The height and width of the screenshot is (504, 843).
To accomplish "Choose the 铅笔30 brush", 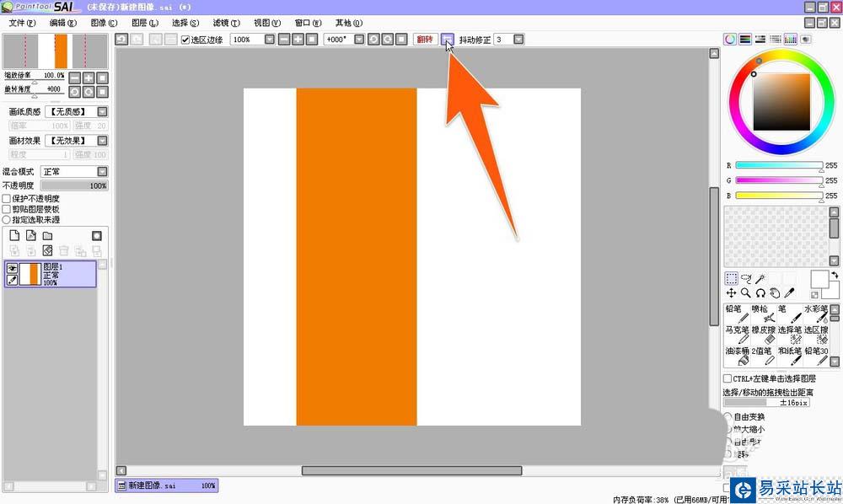I will (815, 356).
